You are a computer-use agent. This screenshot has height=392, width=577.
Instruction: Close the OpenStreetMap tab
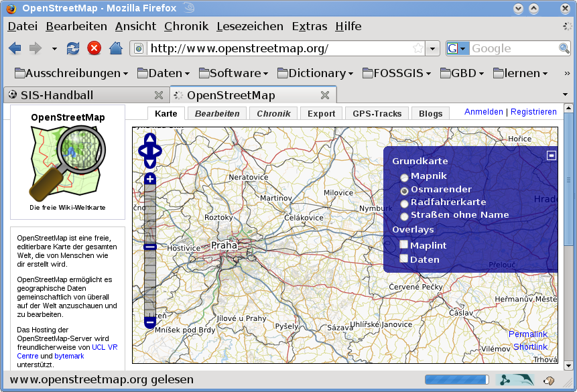[x=325, y=95]
